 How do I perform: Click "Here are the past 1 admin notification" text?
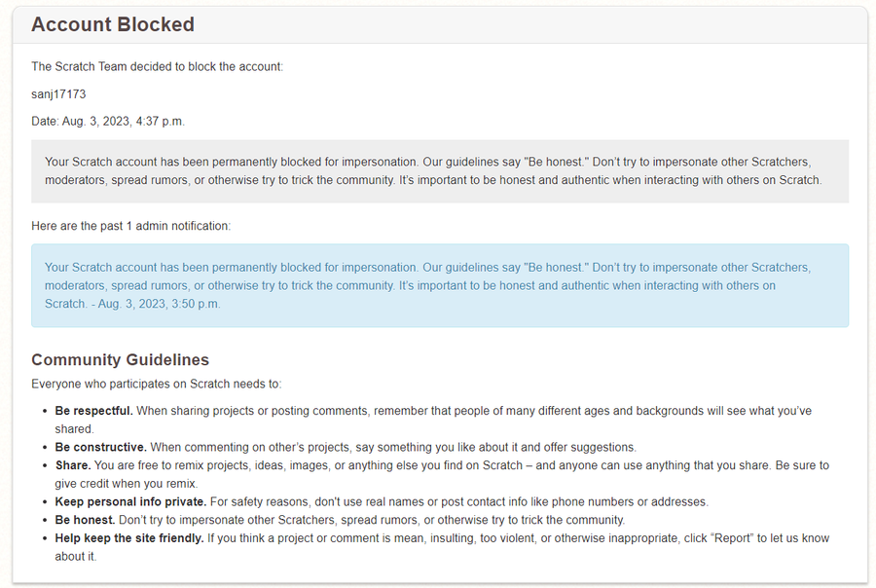130,226
